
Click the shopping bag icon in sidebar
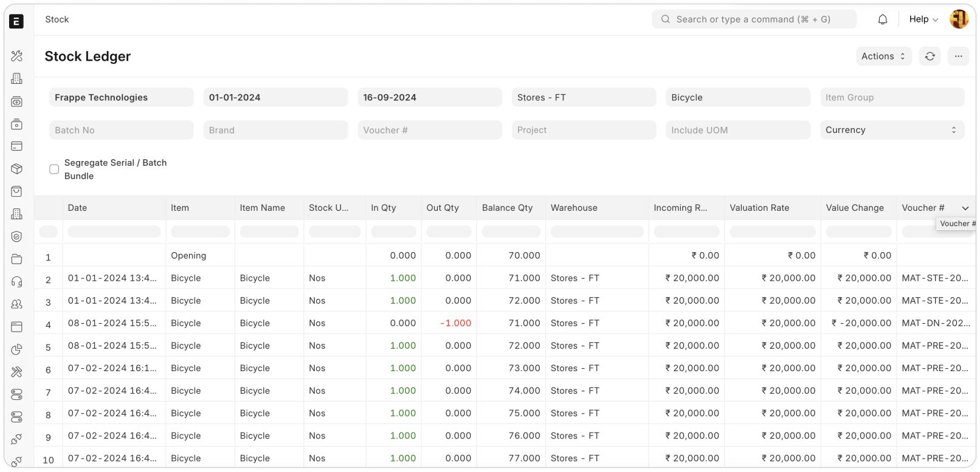pos(17,191)
